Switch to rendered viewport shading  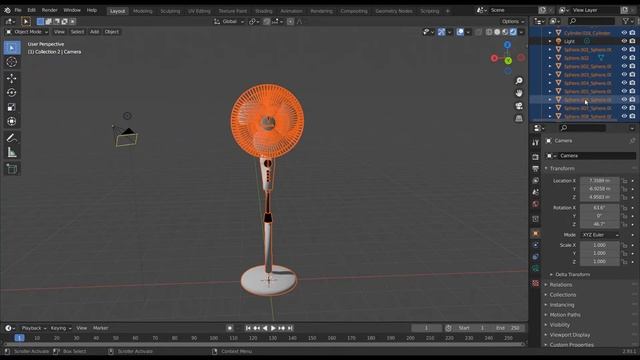click(513, 32)
